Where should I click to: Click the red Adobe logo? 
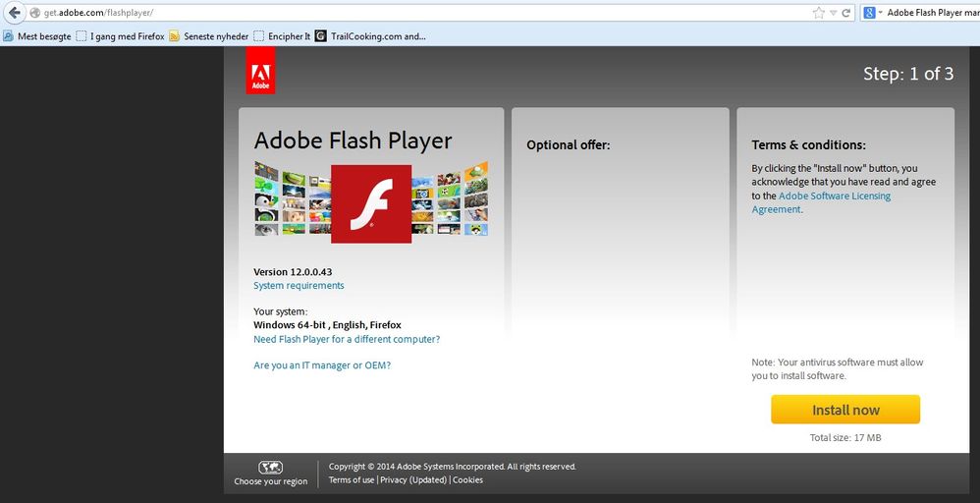point(260,70)
